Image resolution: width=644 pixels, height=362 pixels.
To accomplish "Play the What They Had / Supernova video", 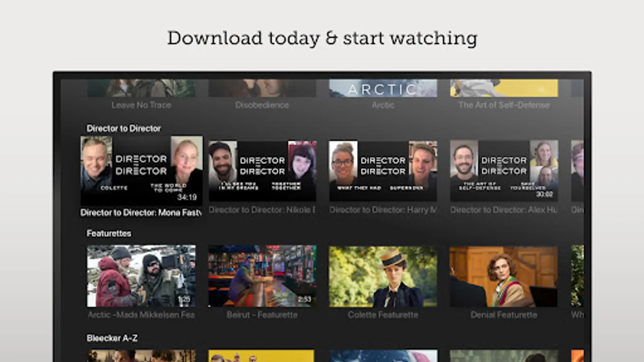I will [x=383, y=171].
